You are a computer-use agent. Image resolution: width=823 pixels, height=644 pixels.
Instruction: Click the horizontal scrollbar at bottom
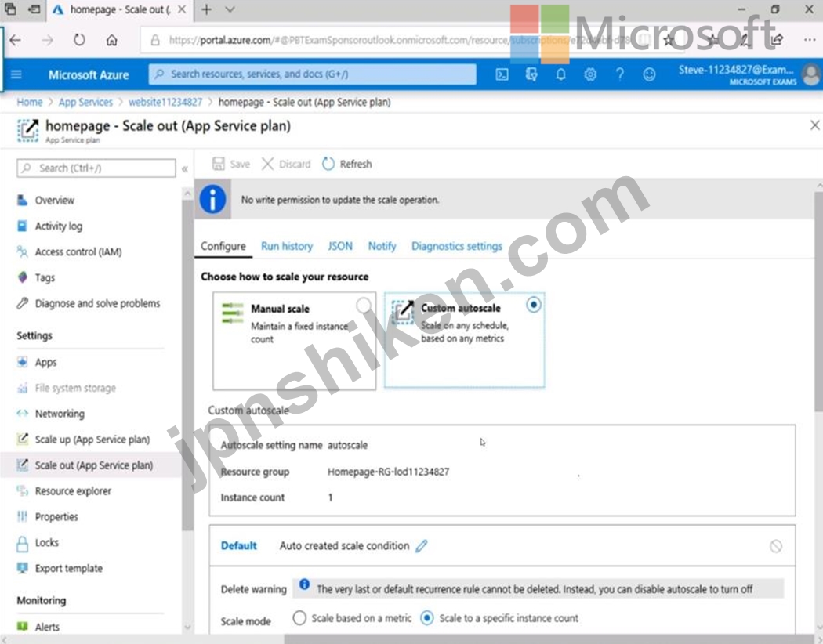549,639
